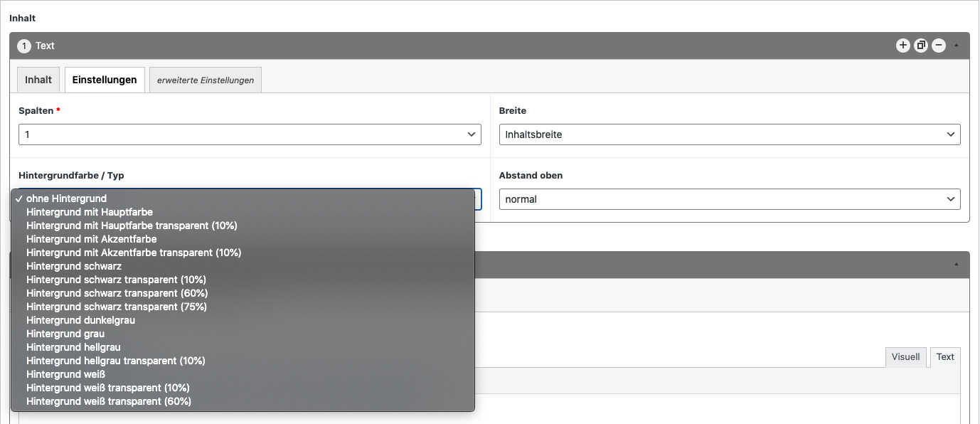Screen dimensions: 980x424
Task: Click the add row plus icon
Action: (902, 46)
